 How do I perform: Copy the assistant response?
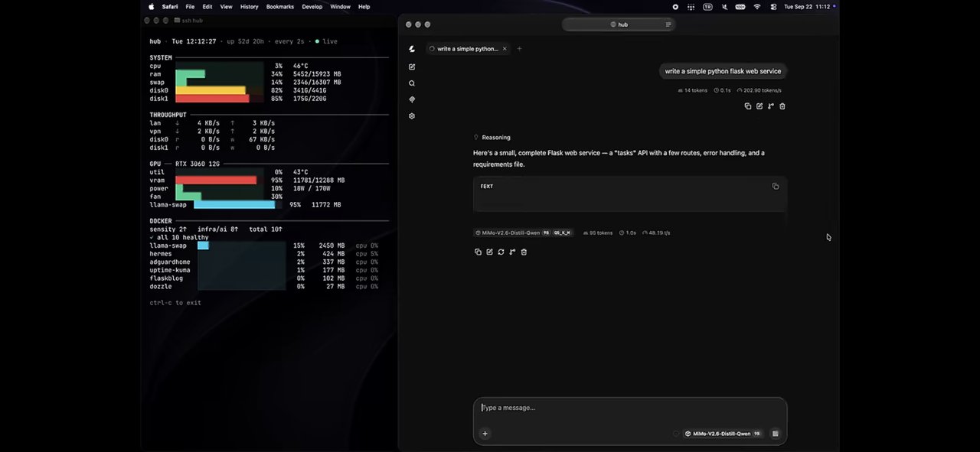click(x=478, y=252)
